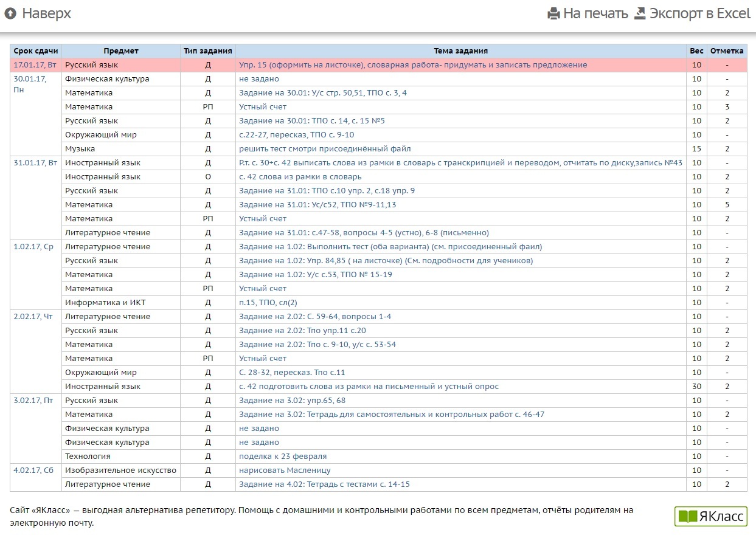Open the music task решить тест
This screenshot has width=756, height=538.
[325, 149]
